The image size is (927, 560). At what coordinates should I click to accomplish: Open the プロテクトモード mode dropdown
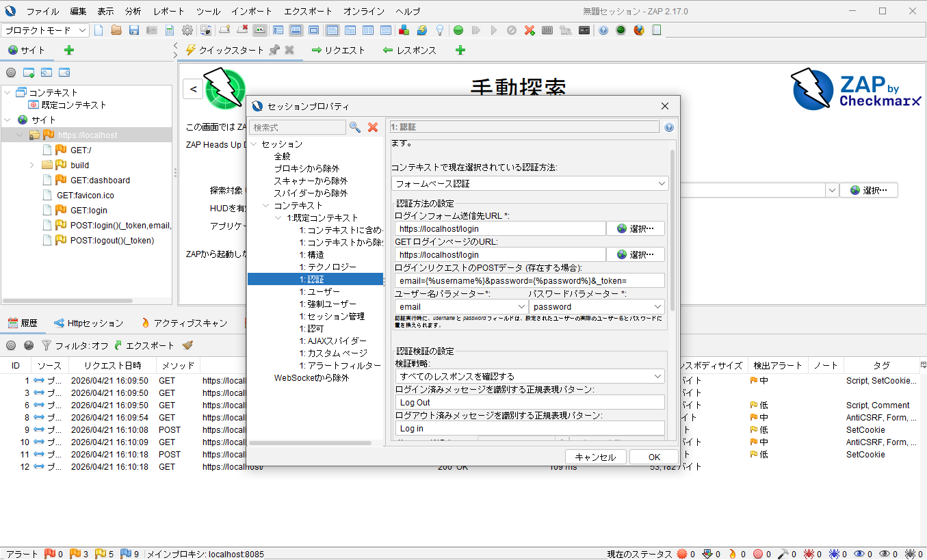pyautogui.click(x=46, y=30)
